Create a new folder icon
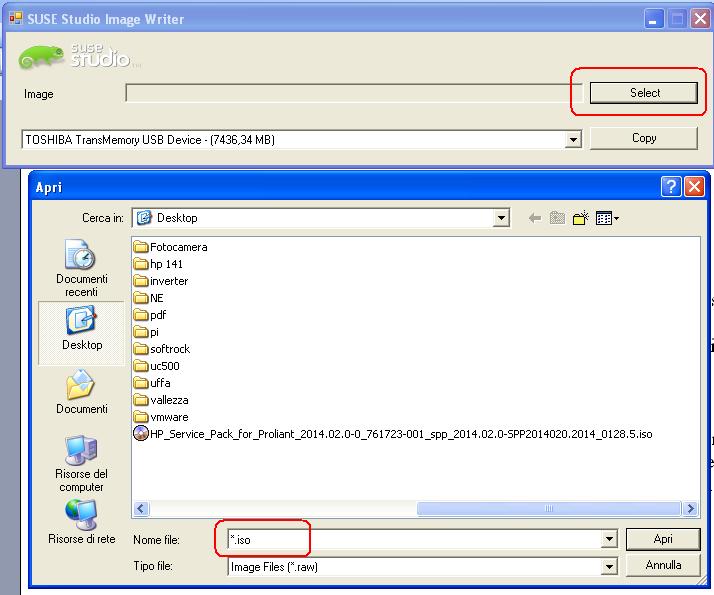 pos(581,219)
